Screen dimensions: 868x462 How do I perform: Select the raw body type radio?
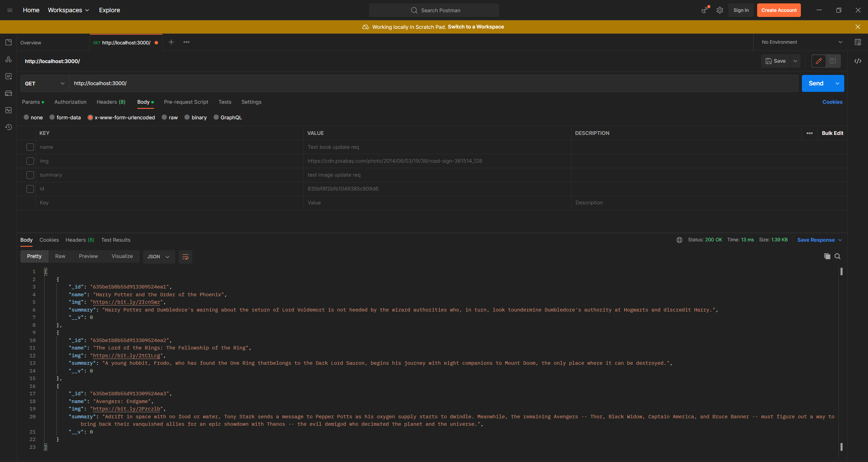[x=164, y=117]
